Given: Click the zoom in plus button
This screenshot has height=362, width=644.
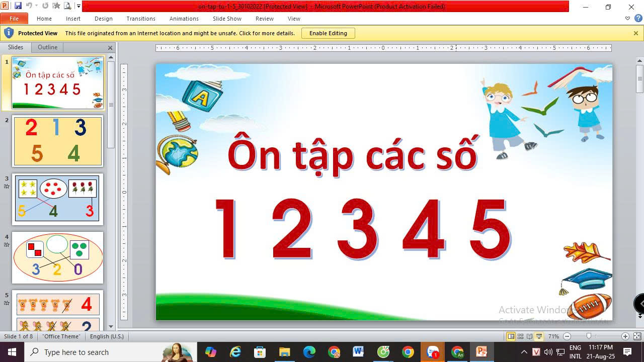Looking at the screenshot, I should [x=625, y=336].
